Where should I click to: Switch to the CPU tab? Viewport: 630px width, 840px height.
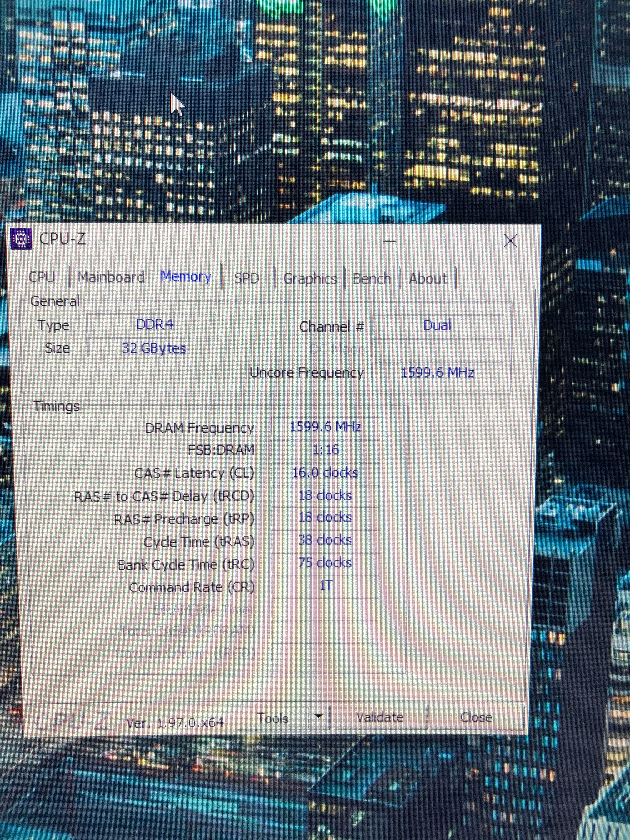[x=42, y=277]
